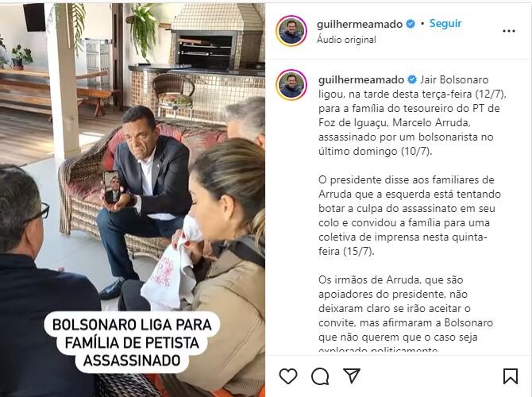Viewport: 532px width, 397px height.
Task: Click the paragraph starting with Os irmãos de Arruda
Action: [405, 315]
